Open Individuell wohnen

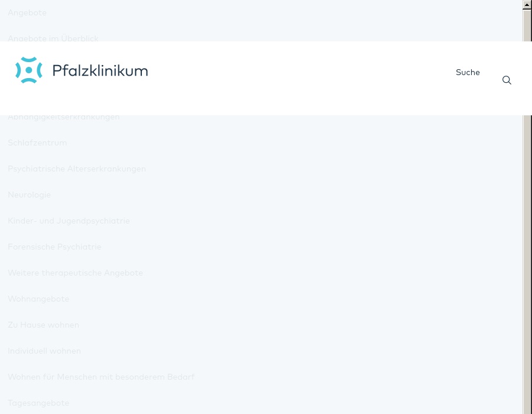[44, 351]
